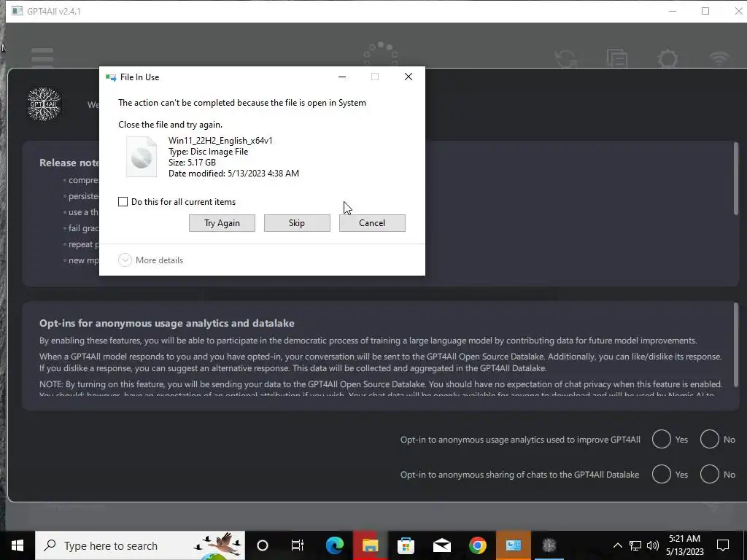The image size is (747, 560).
Task: Open Microsoft Store from the taskbar
Action: coord(406,545)
